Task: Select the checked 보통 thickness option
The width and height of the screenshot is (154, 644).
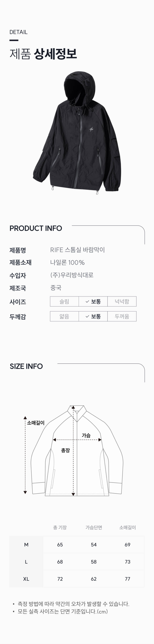Action: [93, 316]
